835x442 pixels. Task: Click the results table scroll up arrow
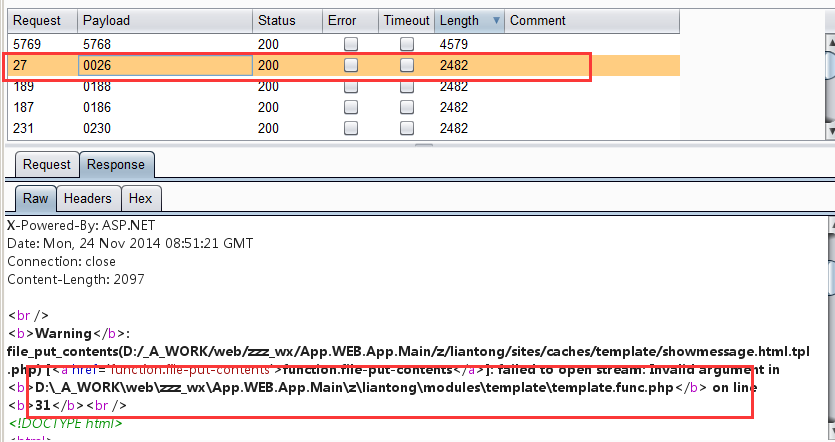(830, 41)
